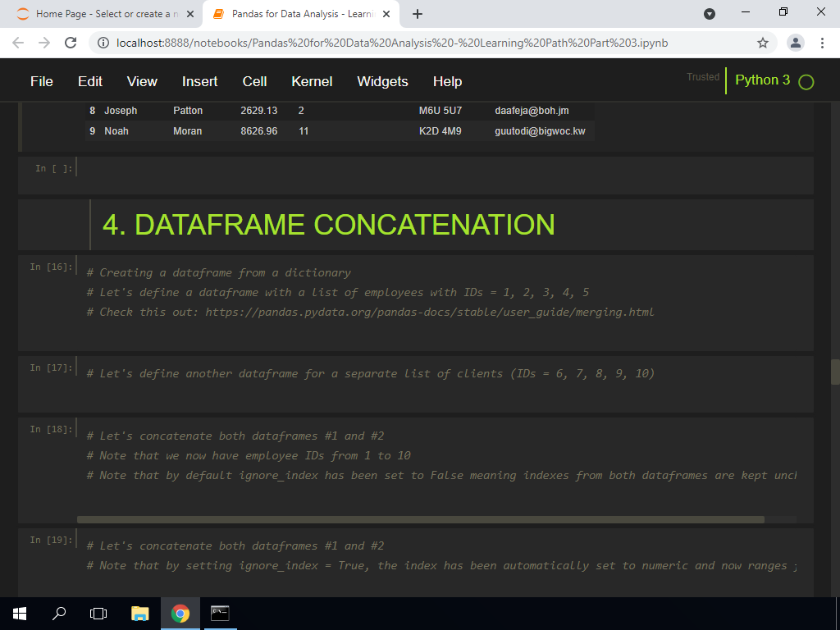Click table cell 'Joseph'
The width and height of the screenshot is (840, 630).
(121, 111)
